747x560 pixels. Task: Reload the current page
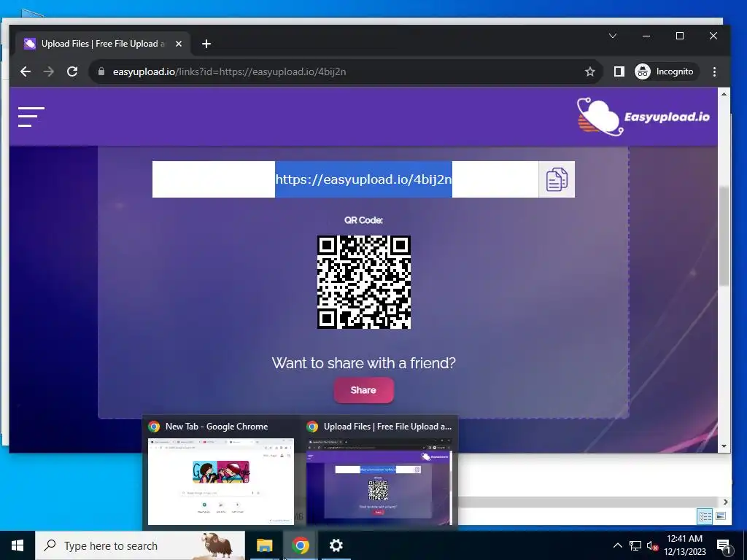tap(72, 71)
